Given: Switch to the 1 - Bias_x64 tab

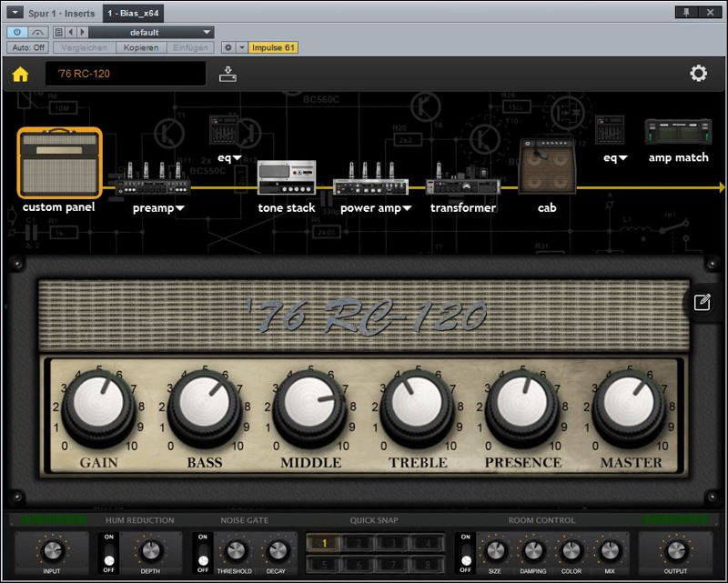Looking at the screenshot, I should coord(133,13).
